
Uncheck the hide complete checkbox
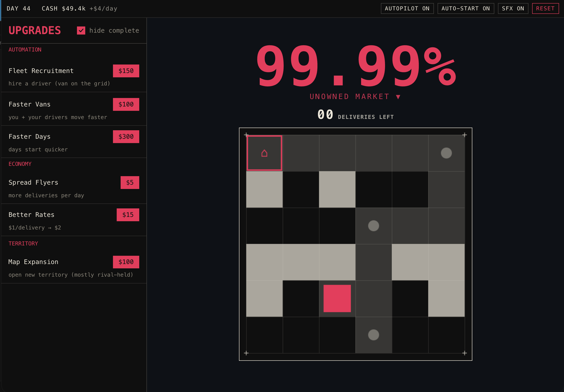(x=81, y=30)
